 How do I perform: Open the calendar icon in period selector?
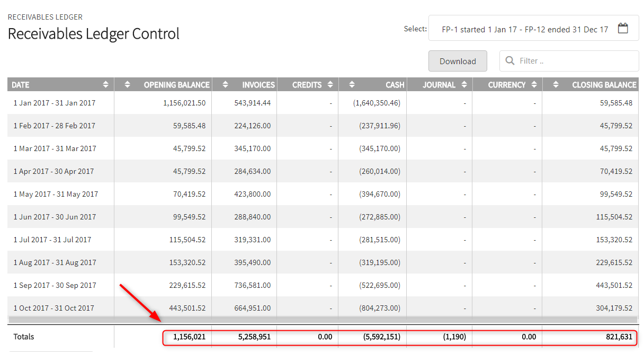(623, 29)
